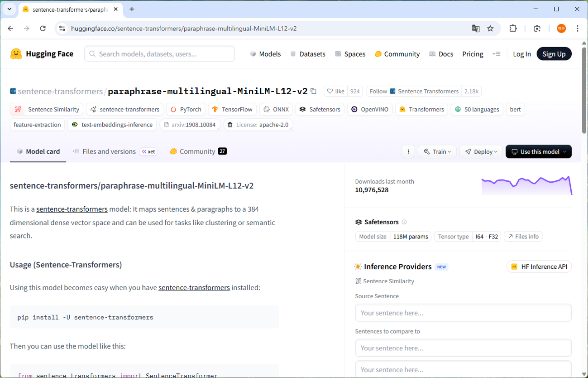This screenshot has height=378, width=588.
Task: Open the sentence-transformers link under Usage
Action: click(194, 288)
